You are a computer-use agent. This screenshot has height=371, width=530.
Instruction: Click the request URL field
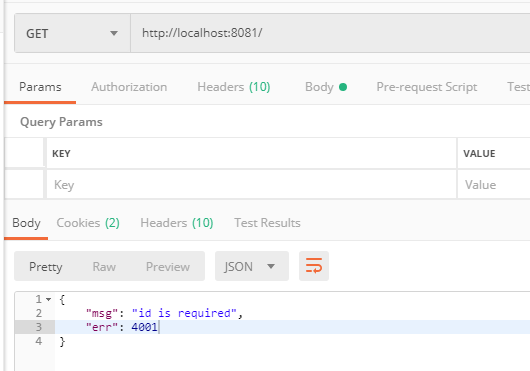(330, 33)
